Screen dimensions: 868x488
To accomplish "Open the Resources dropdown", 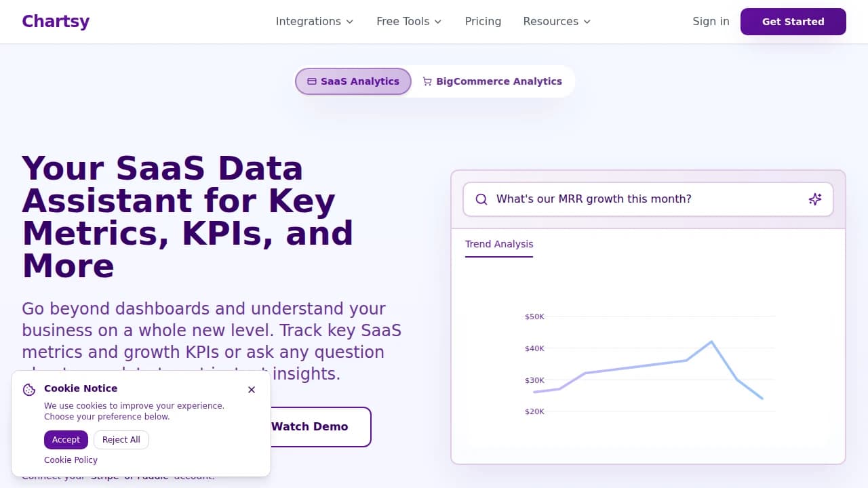I will click(x=556, y=21).
